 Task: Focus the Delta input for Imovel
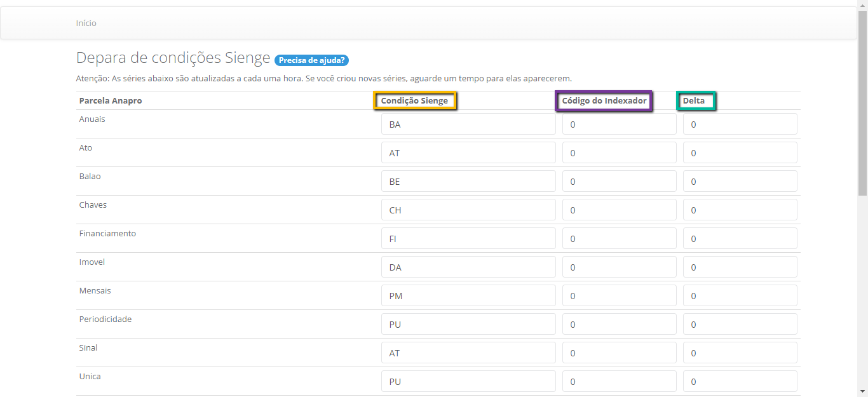pos(740,267)
